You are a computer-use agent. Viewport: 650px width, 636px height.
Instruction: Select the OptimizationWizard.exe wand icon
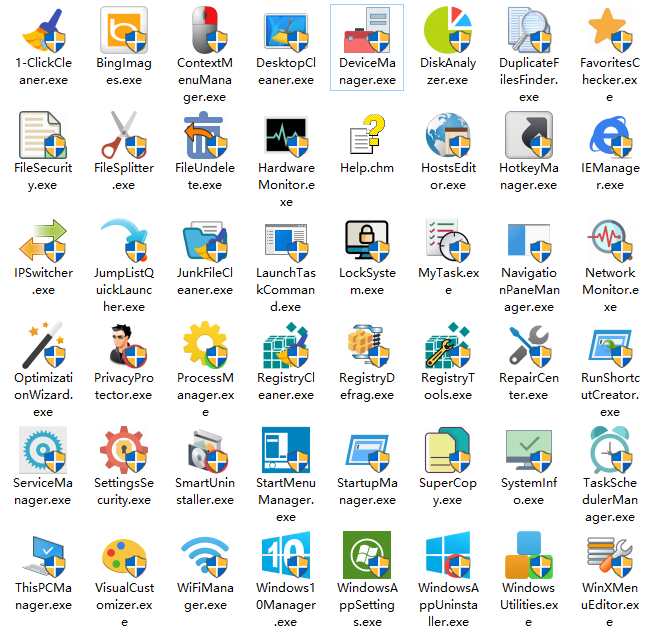tap(42, 345)
